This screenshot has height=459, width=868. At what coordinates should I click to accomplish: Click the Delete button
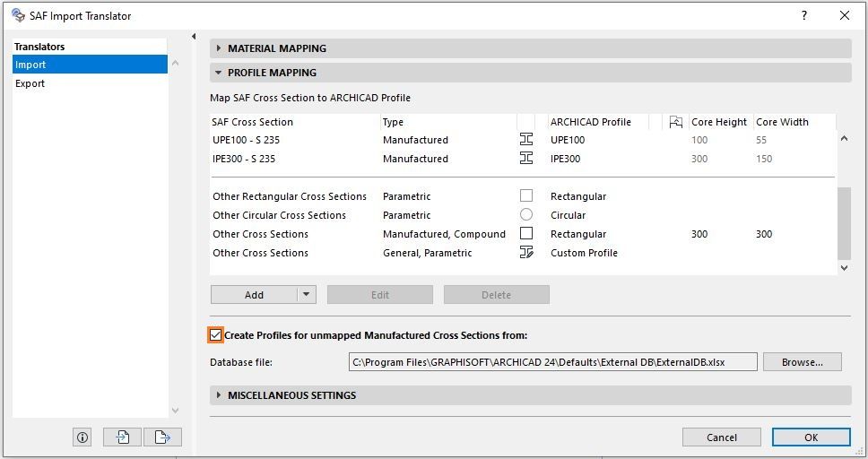coord(496,295)
